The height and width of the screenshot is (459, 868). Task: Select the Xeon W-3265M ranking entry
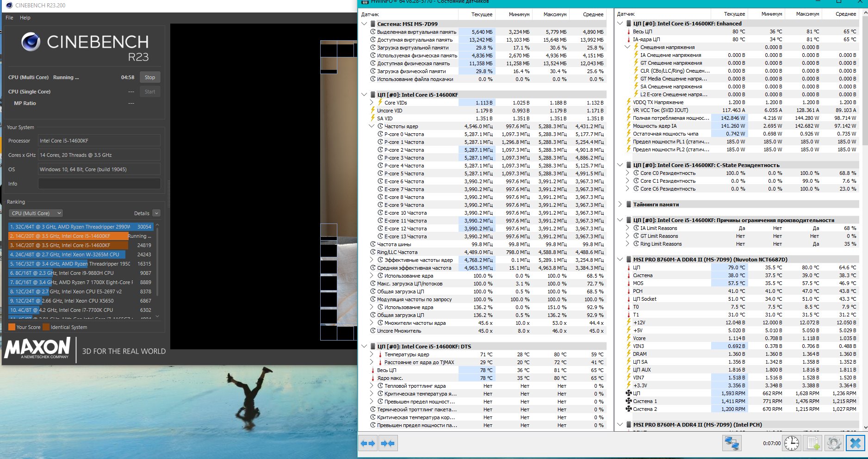coord(81,254)
